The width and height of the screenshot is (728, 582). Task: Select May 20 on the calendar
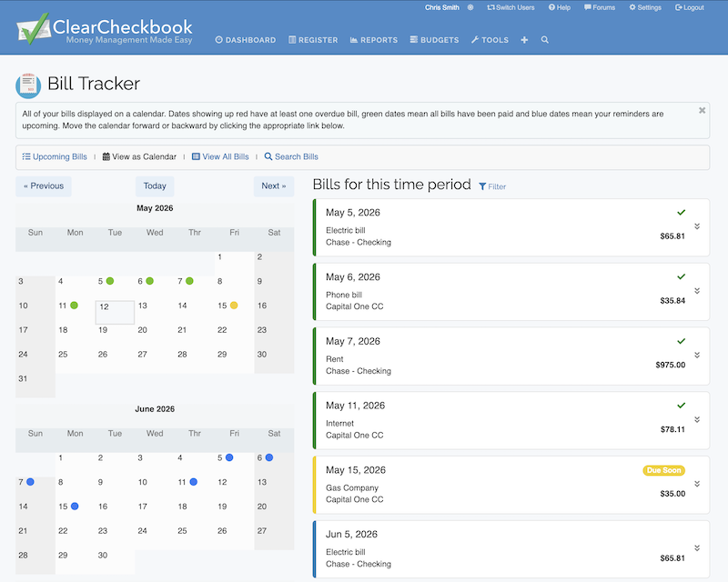click(155, 336)
